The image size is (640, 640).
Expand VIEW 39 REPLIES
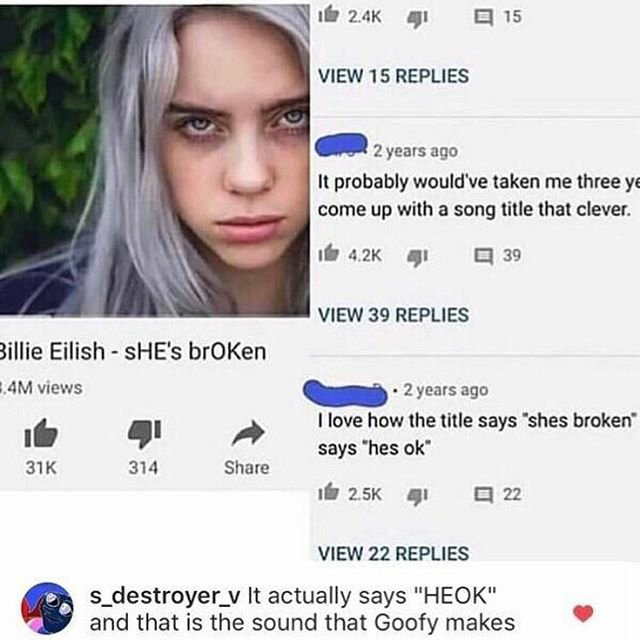pos(393,315)
